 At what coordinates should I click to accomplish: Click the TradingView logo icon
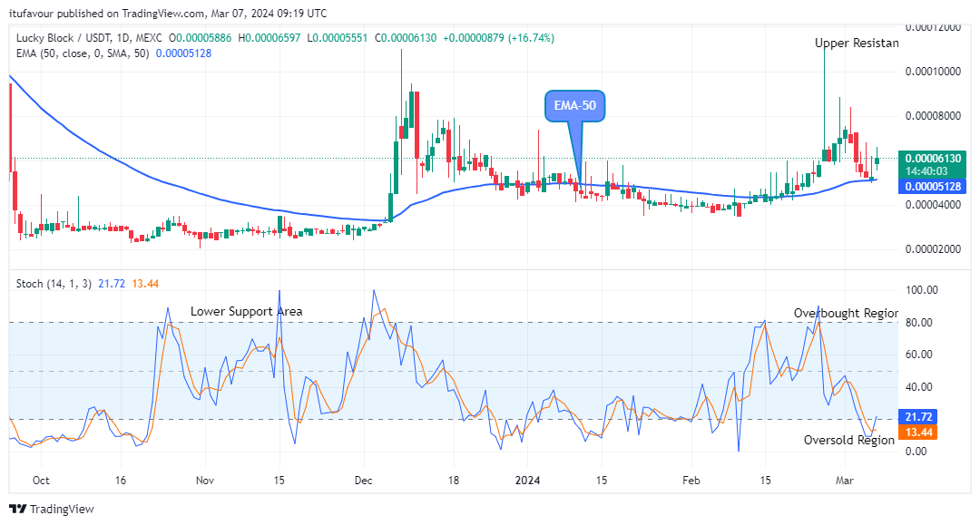pyautogui.click(x=17, y=509)
